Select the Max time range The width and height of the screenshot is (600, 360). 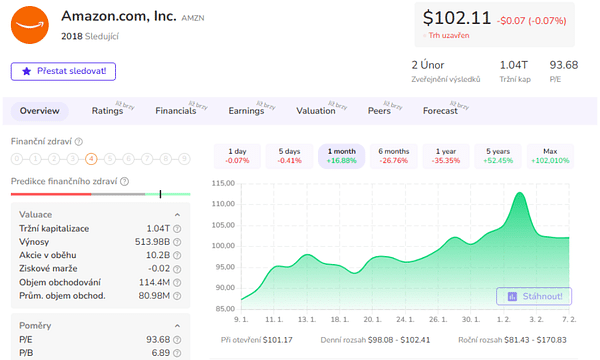[550, 156]
